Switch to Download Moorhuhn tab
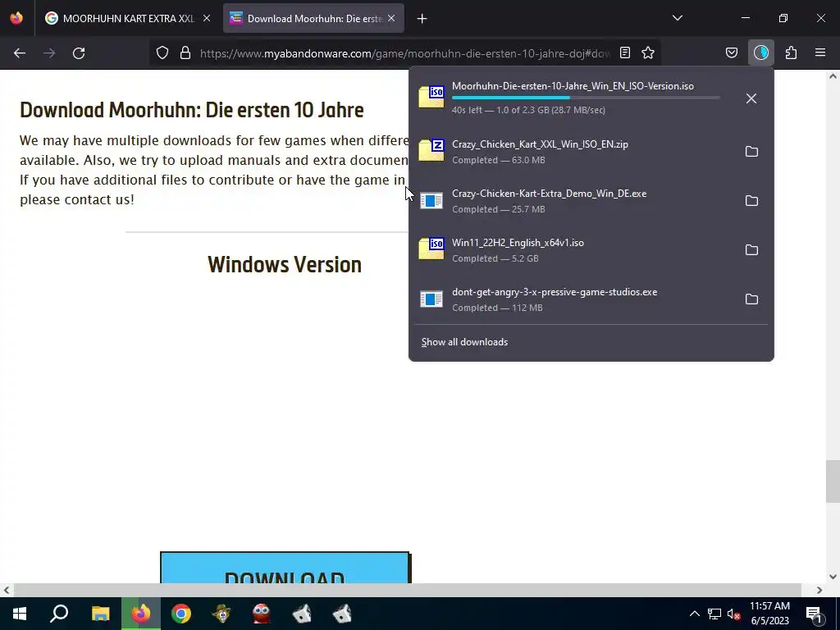 pos(314,18)
